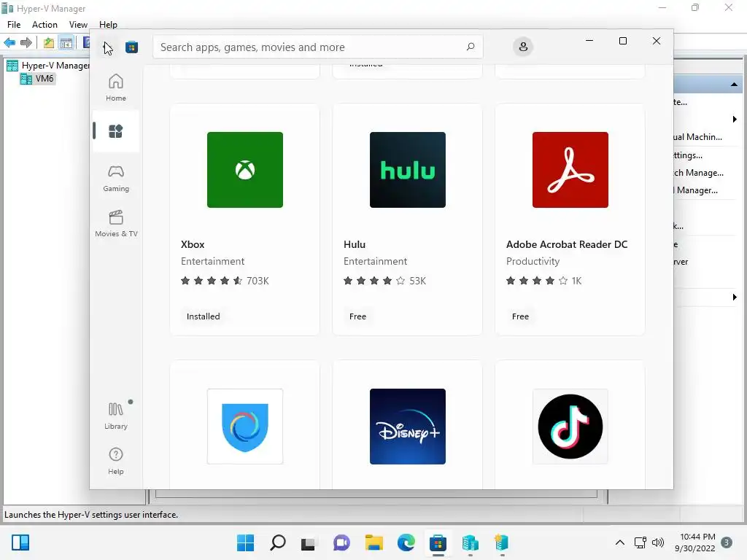Click the Hulu app title text
This screenshot has width=747, height=560.
pos(355,244)
